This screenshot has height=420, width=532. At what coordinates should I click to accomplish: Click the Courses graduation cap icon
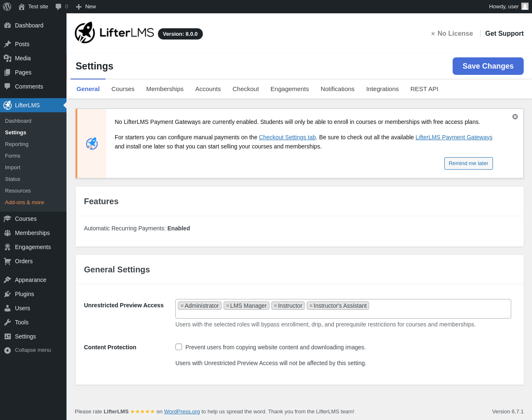pyautogui.click(x=7, y=219)
